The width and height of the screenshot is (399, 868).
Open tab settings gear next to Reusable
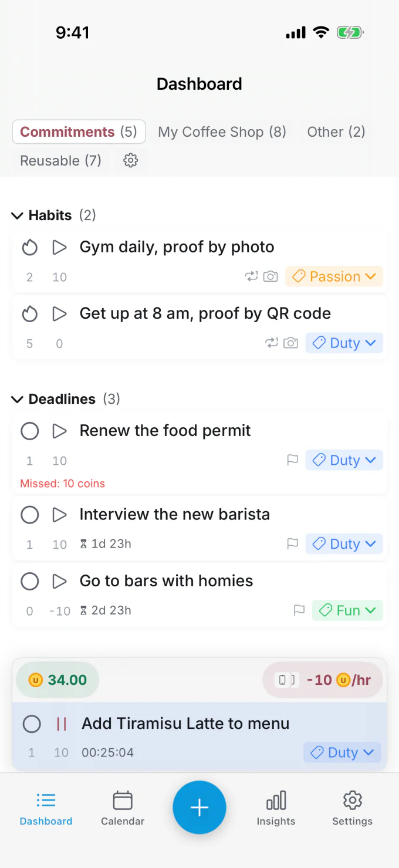tap(130, 160)
